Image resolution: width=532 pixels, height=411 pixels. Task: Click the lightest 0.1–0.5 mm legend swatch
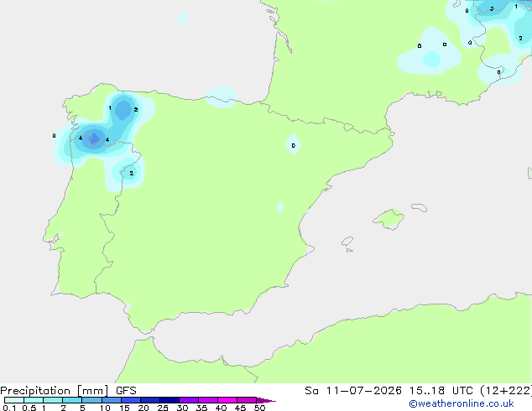[x=14, y=400]
